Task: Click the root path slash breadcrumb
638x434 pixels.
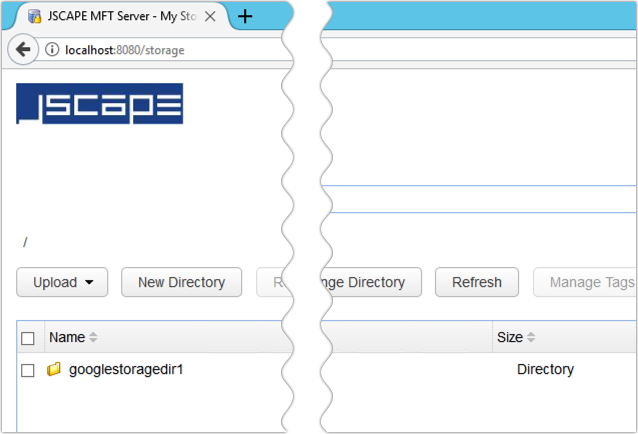Action: click(25, 242)
